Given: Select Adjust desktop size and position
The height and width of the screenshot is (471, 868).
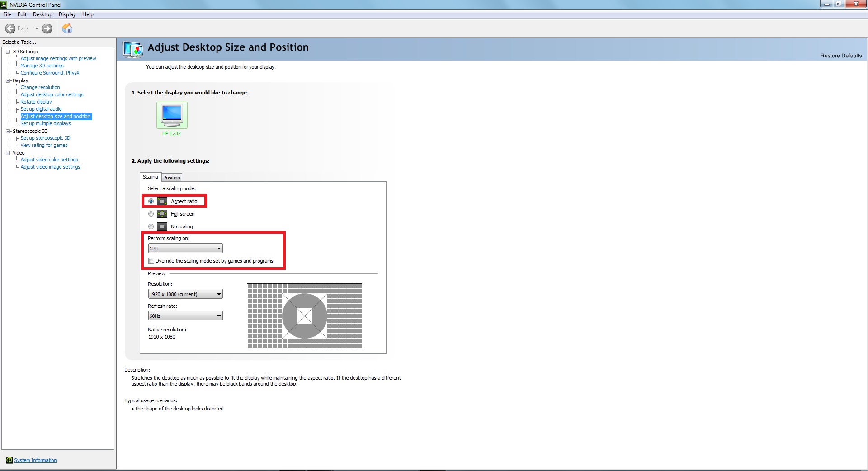Looking at the screenshot, I should [56, 116].
